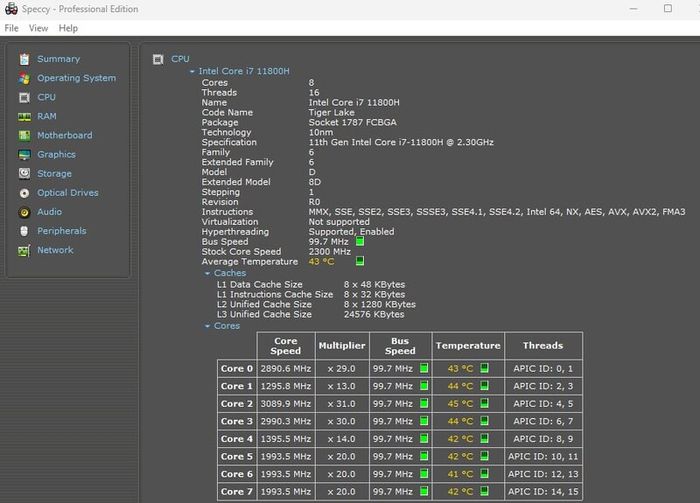Click the Virtualization Not supported value
This screenshot has height=503, width=700.
339,222
